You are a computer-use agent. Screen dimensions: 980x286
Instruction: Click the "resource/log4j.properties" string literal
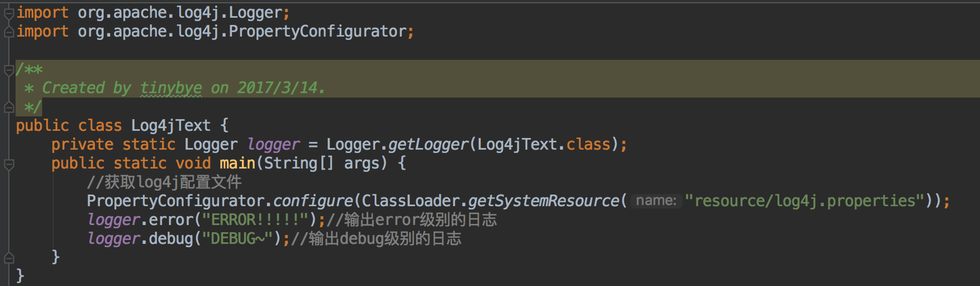[x=805, y=201]
